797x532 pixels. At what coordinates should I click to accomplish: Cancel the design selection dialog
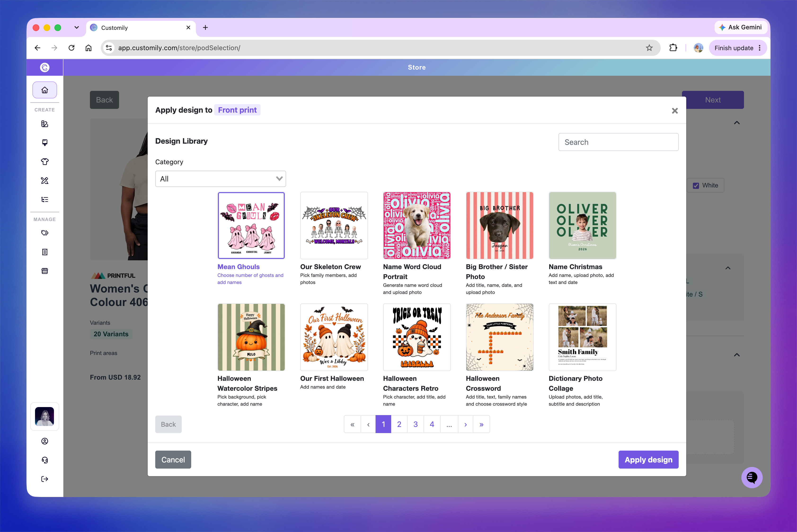click(173, 460)
